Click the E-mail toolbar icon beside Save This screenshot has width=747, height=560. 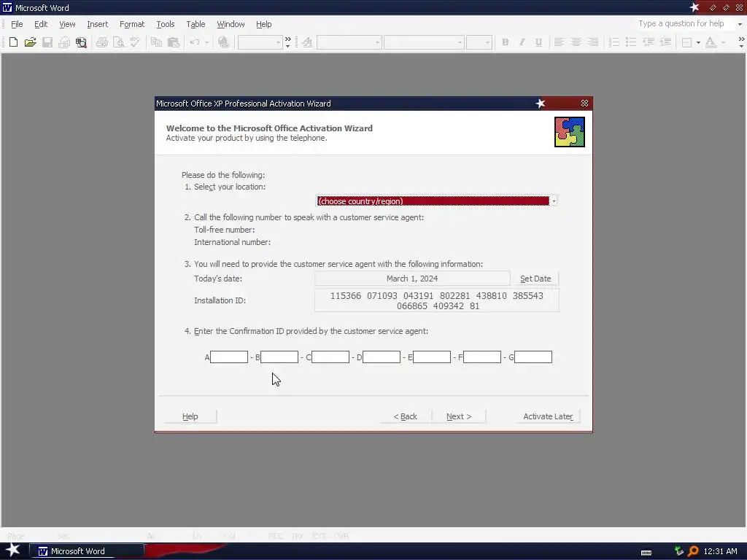coord(64,42)
